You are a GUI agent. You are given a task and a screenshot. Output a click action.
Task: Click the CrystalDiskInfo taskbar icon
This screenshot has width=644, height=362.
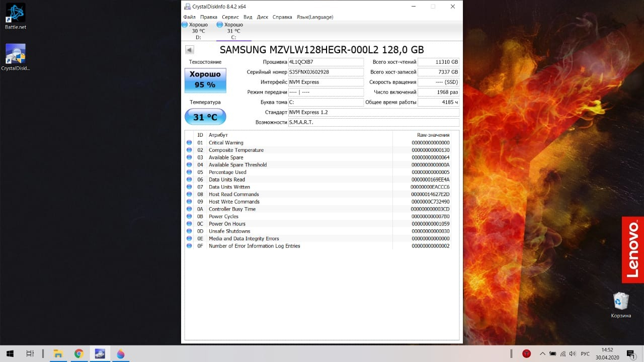(100, 353)
